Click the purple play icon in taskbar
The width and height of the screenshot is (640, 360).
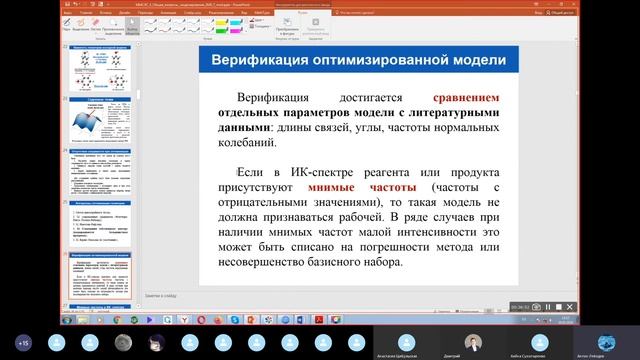coord(149,320)
